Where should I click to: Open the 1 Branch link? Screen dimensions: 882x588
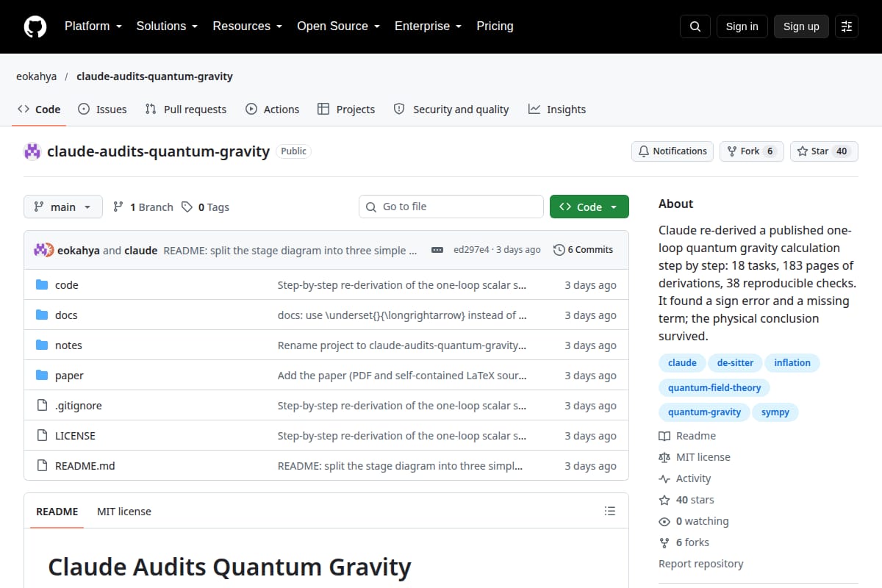pos(143,207)
